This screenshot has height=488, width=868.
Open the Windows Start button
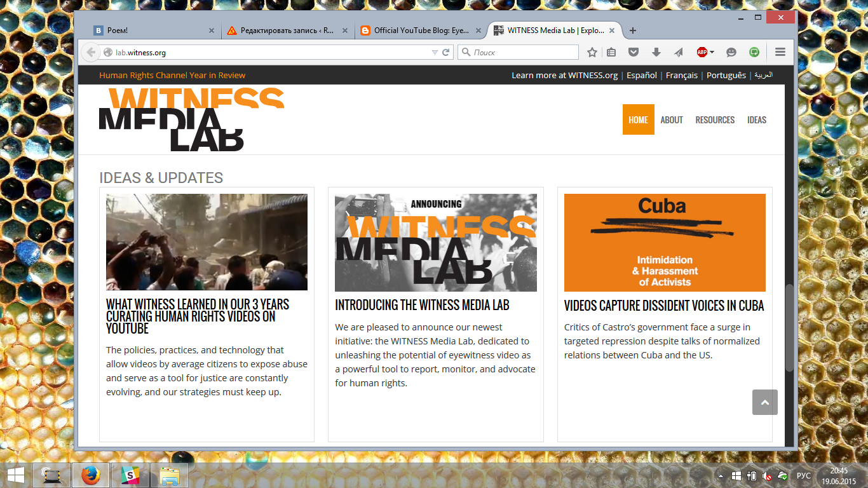(16, 475)
